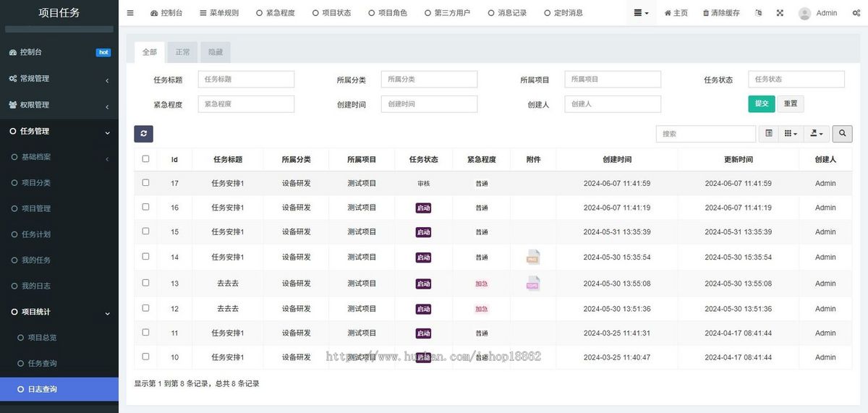Open 项目分类 in the sidebar
This screenshot has height=413, width=868.
[59, 183]
